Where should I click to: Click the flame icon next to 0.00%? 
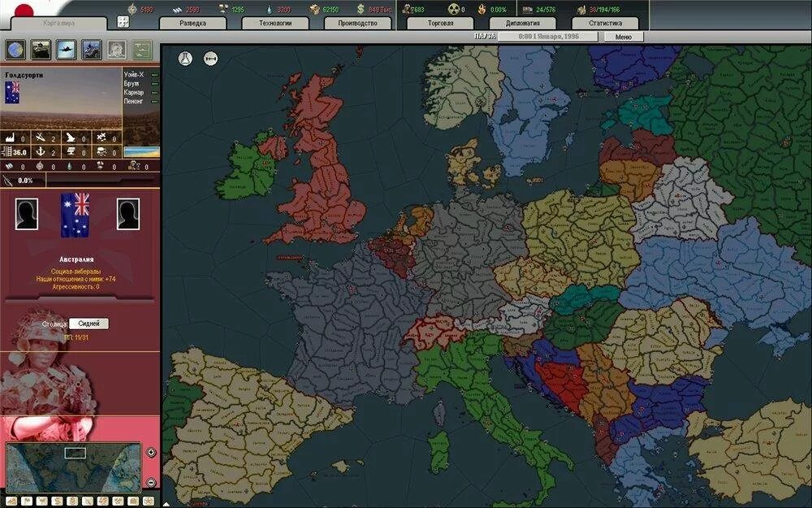tap(482, 9)
